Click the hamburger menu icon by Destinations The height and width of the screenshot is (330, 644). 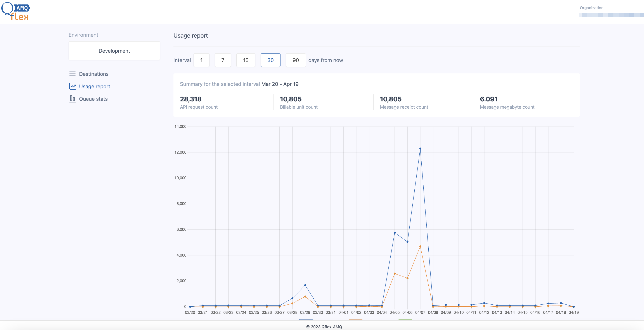pos(72,74)
